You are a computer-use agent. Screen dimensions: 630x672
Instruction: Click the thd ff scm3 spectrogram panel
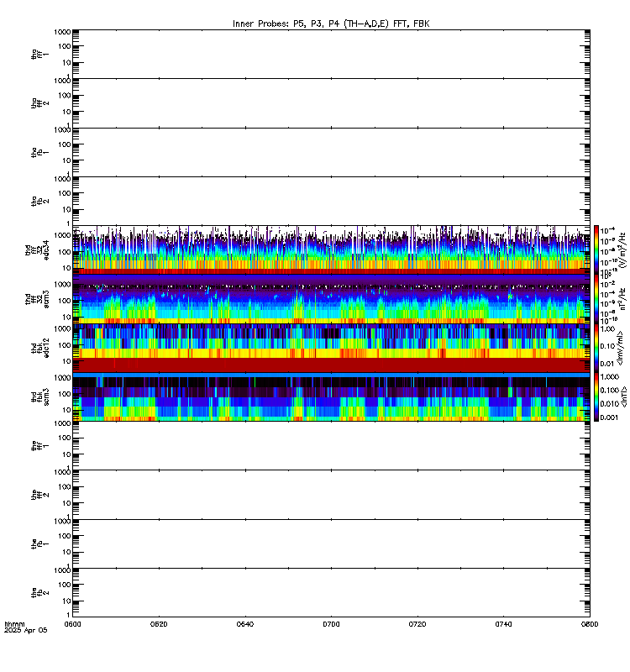coord(331,299)
